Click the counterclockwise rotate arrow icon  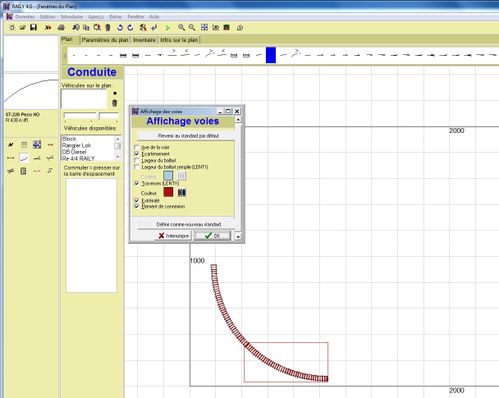pos(120,27)
